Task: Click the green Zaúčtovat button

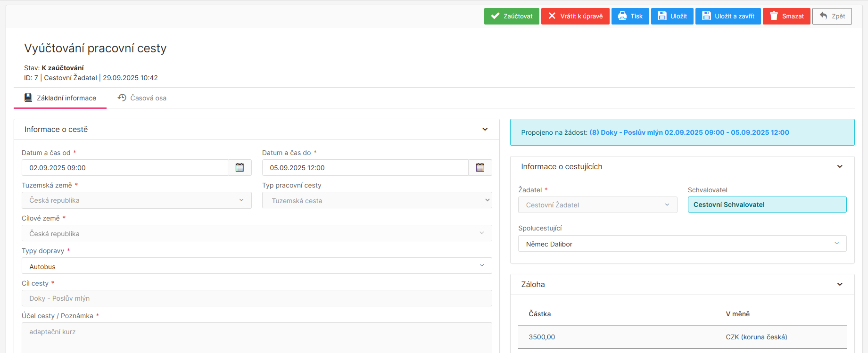Action: coord(512,16)
